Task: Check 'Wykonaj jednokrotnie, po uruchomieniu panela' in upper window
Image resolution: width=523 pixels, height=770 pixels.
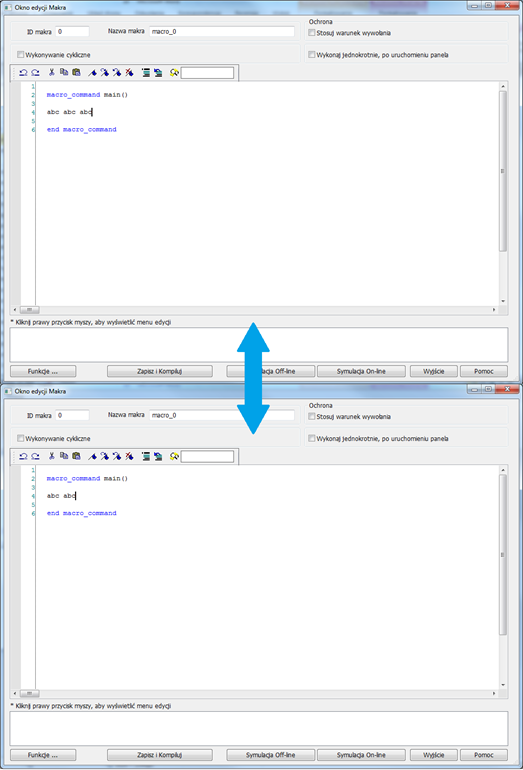Action: click(x=311, y=55)
